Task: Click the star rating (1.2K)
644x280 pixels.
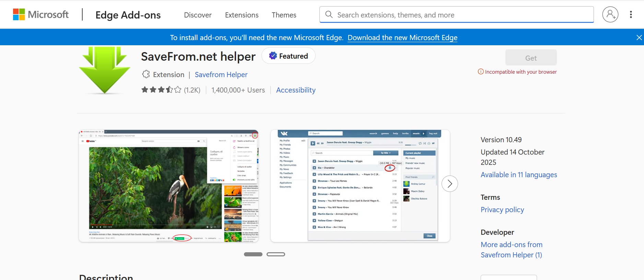Action: coord(171,90)
